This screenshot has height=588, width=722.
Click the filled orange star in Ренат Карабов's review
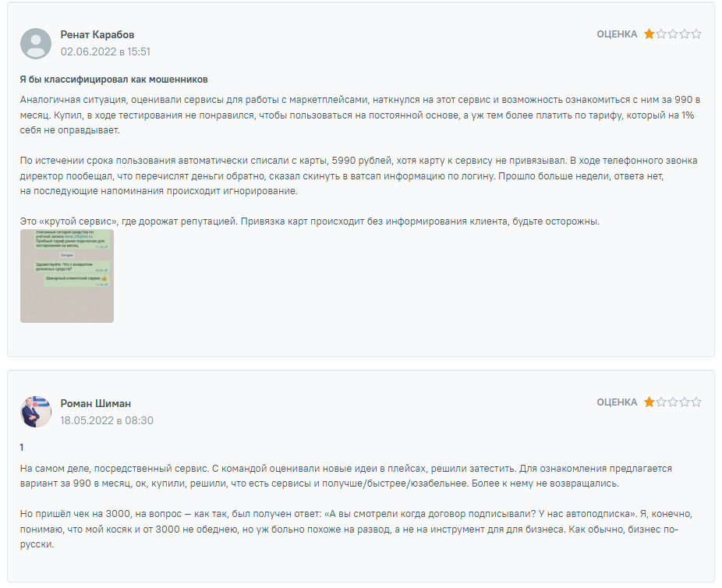pyautogui.click(x=649, y=34)
